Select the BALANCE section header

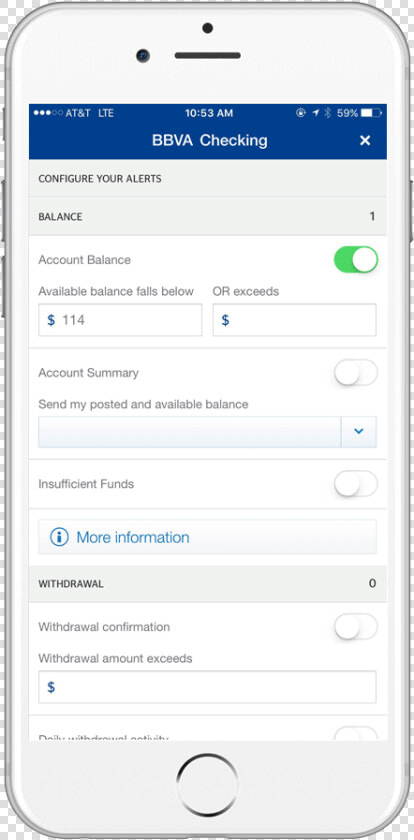click(x=207, y=217)
